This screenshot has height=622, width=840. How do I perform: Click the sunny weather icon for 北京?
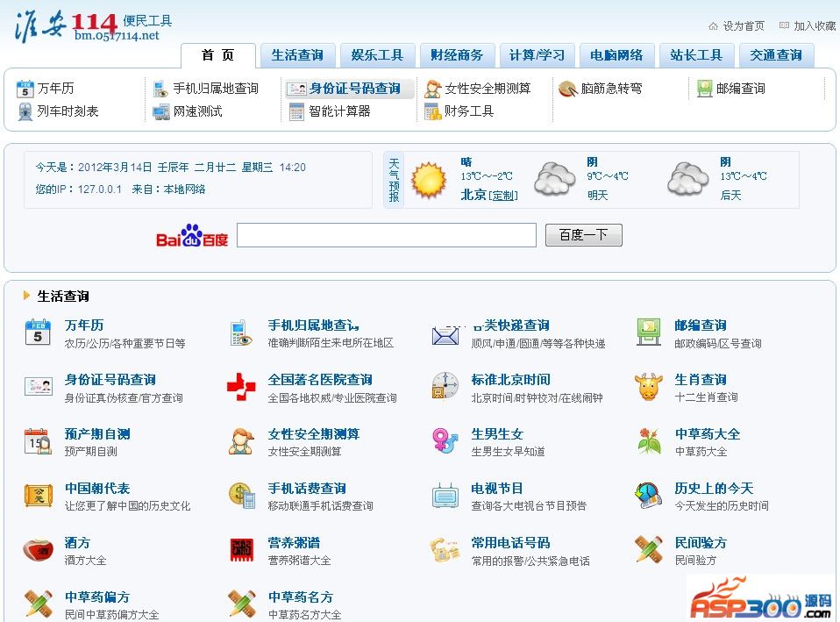(429, 181)
